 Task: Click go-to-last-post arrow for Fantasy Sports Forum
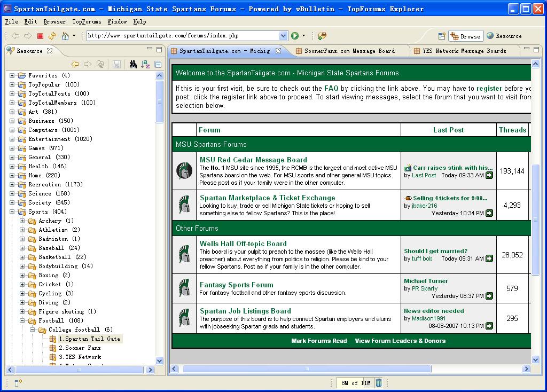(x=489, y=296)
